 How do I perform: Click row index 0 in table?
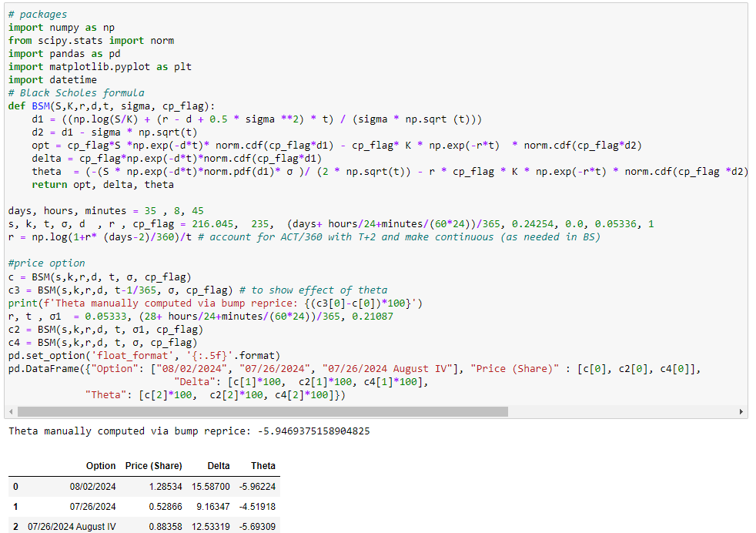(15, 487)
